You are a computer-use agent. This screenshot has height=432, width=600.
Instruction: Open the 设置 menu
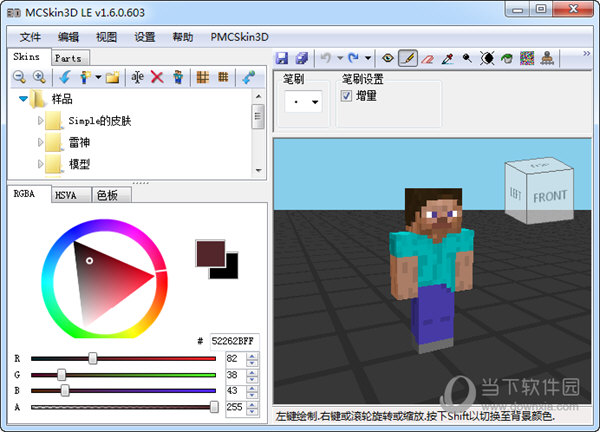tap(145, 37)
